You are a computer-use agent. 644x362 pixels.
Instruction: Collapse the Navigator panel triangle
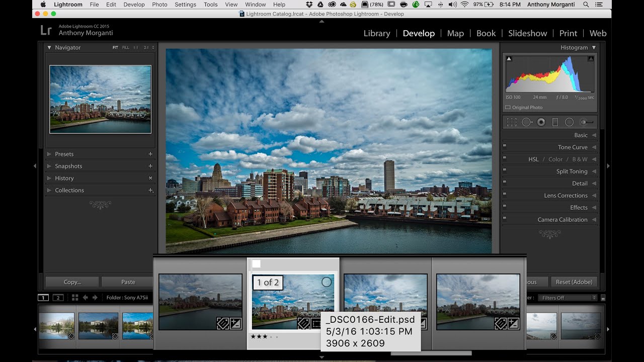pyautogui.click(x=49, y=47)
